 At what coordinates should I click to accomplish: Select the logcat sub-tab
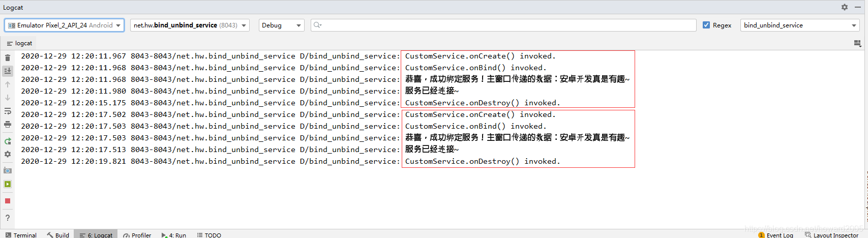click(x=19, y=43)
